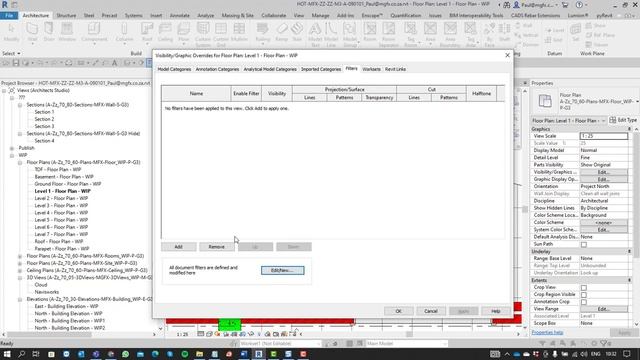640x360 pixels.
Task: Open the Windows Start menu
Action: pos(7,354)
